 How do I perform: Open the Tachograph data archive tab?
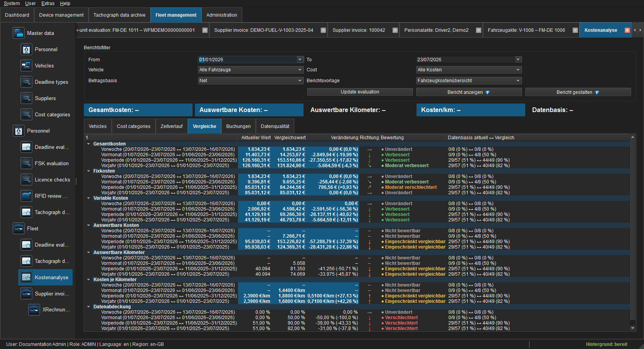click(120, 15)
